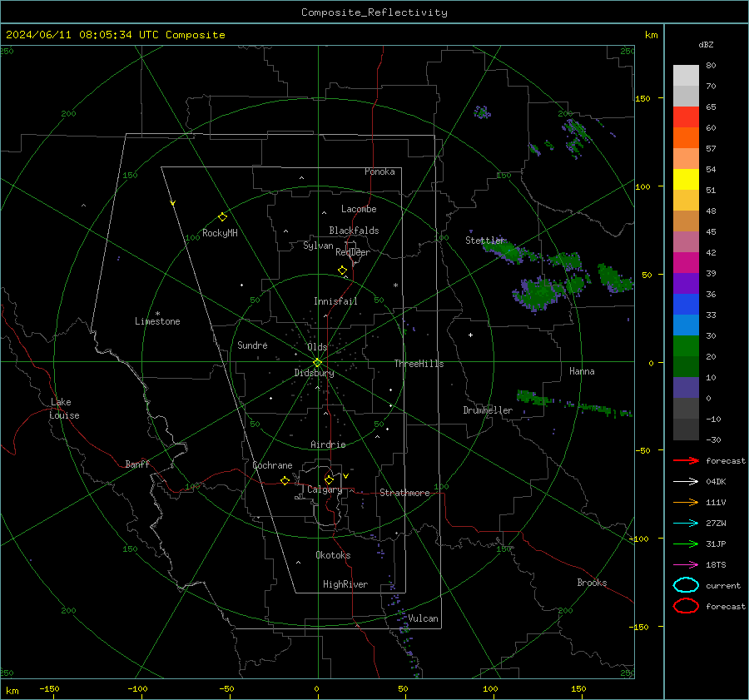Click the yellow diamond marker above Calgary
Viewport: 749px width, 700px height.
329,479
